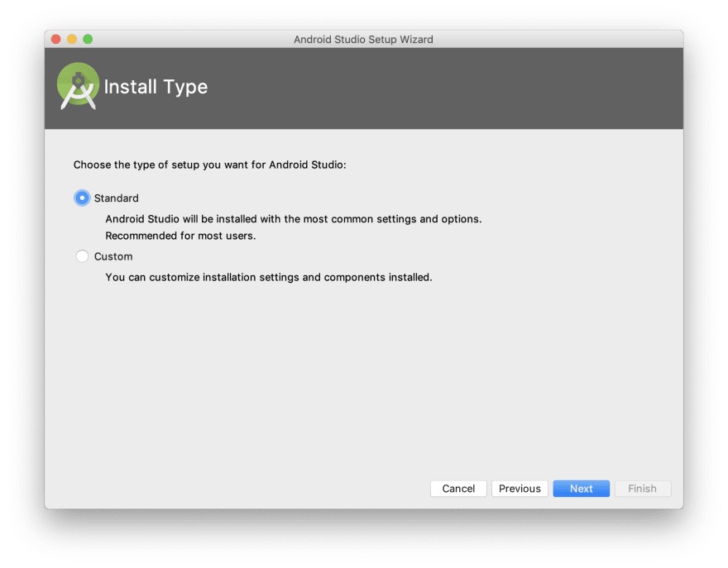Viewport: 728px width, 568px height.
Task: Click the disabled Finish button
Action: tap(643, 488)
